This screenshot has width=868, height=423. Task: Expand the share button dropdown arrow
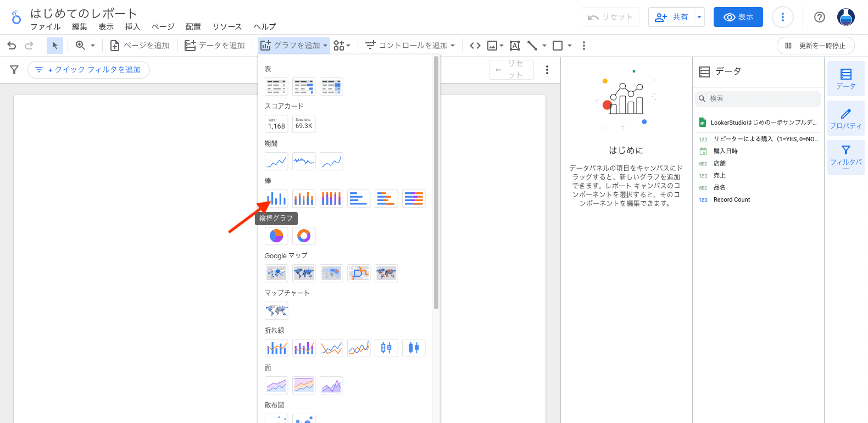(699, 17)
